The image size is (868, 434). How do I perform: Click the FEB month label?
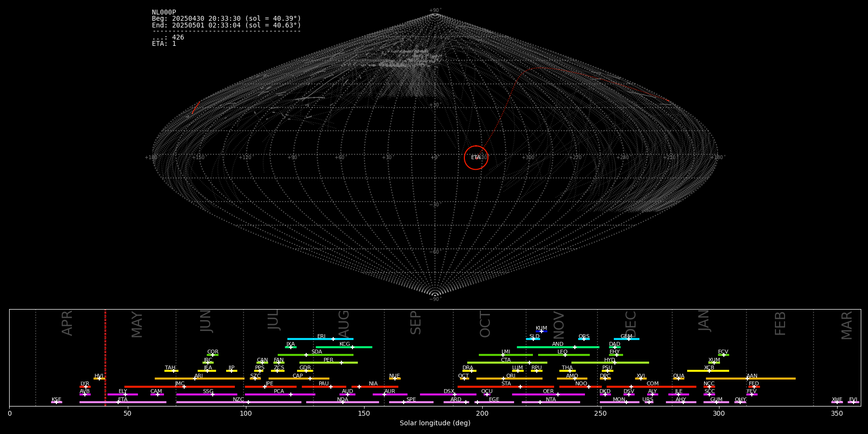780,324
